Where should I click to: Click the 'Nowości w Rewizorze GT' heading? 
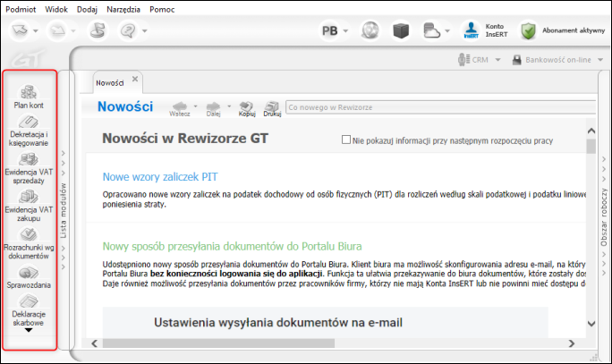pyautogui.click(x=185, y=138)
